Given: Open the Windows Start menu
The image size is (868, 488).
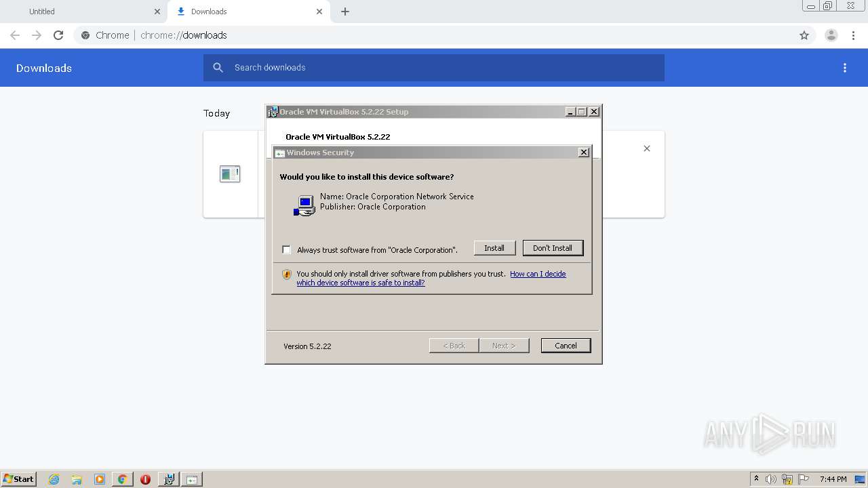Looking at the screenshot, I should point(19,479).
